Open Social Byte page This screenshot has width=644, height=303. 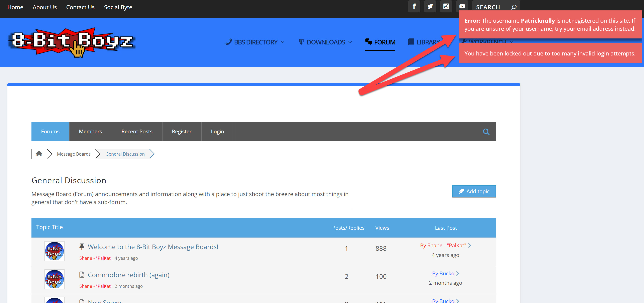click(x=118, y=7)
